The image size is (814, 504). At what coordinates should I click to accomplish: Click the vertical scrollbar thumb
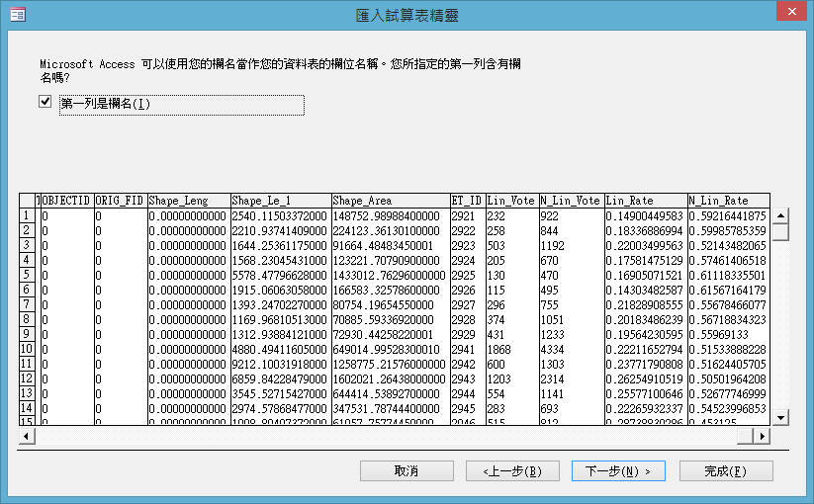point(781,232)
